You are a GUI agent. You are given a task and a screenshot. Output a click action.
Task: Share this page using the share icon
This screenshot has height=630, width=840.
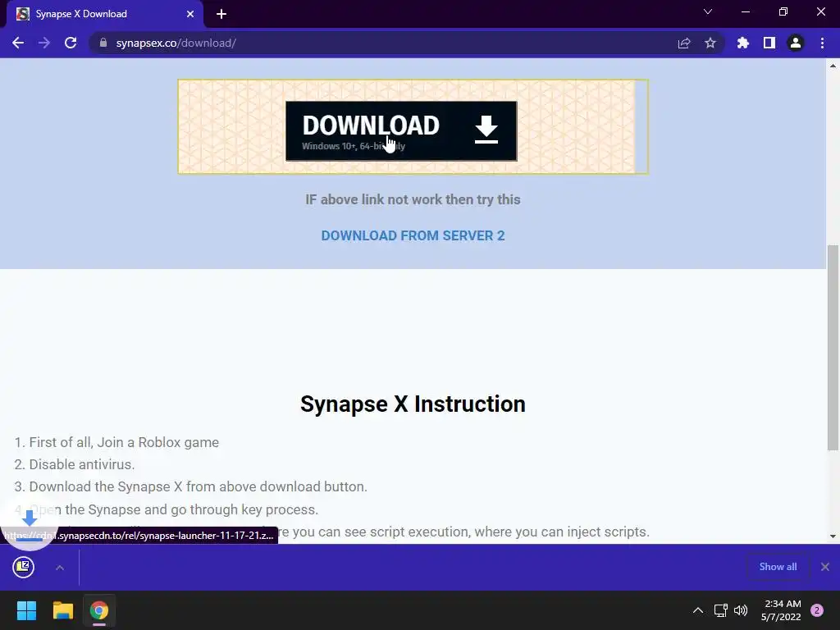tap(684, 43)
